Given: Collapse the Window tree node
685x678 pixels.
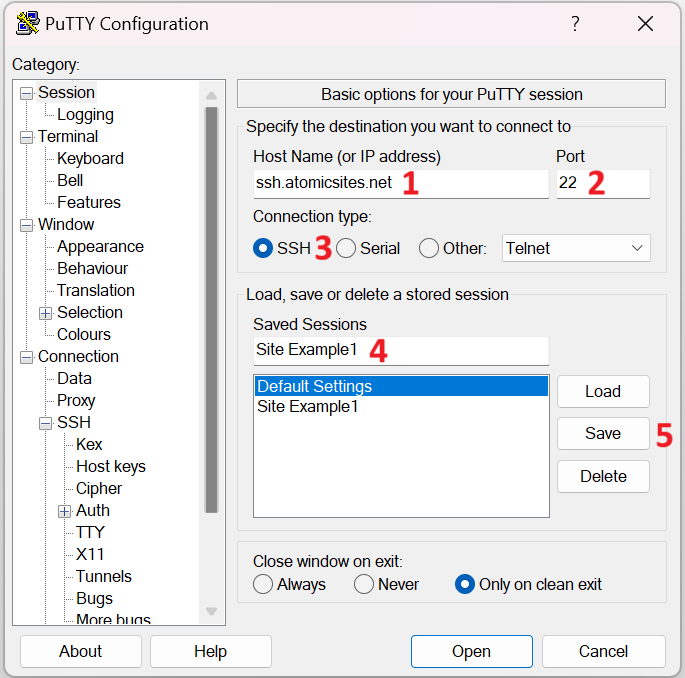Looking at the screenshot, I should coord(27,225).
